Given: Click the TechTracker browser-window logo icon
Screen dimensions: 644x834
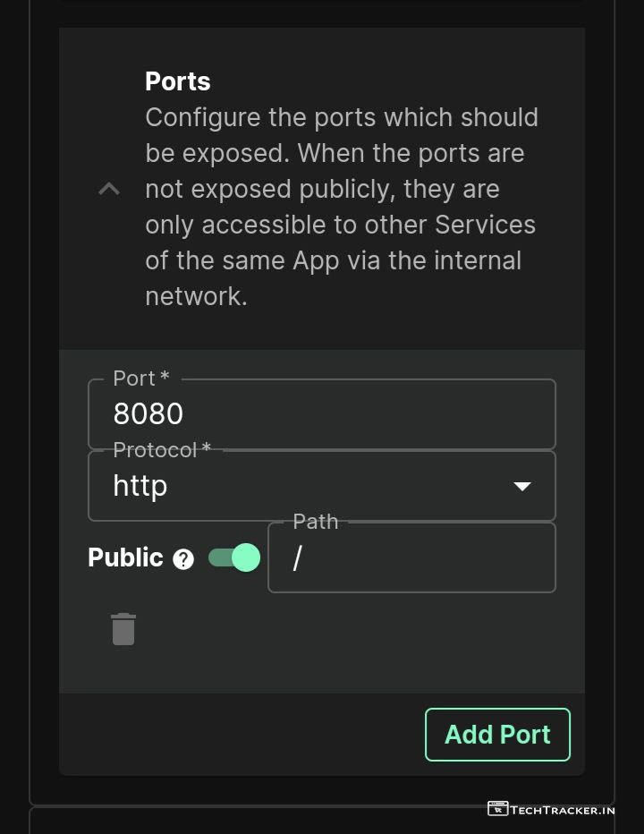Looking at the screenshot, I should [x=497, y=809].
